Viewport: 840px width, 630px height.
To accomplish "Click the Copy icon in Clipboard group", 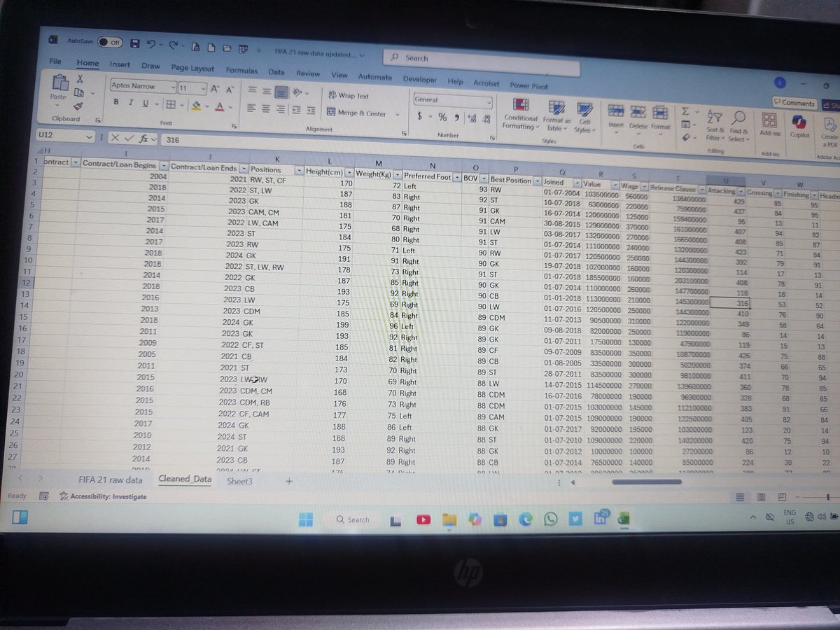I will pos(79,92).
